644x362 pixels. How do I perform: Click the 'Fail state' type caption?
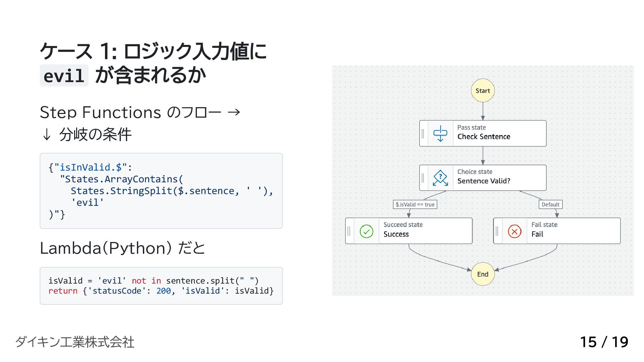pyautogui.click(x=544, y=225)
